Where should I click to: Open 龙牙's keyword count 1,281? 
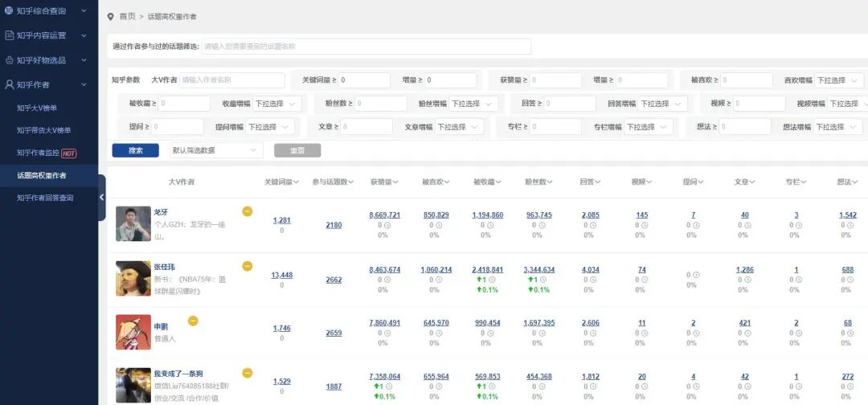(x=282, y=220)
